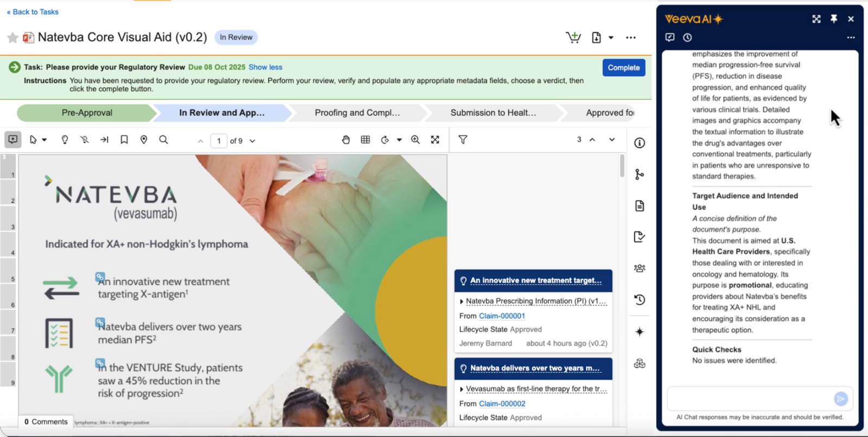Click the rotate document icon
Image resolution: width=868 pixels, height=437 pixels.
point(385,140)
